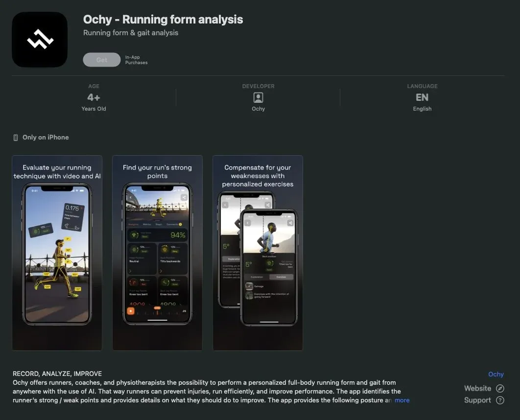Open the blue Ochy developer link
The image size is (520, 420).
click(496, 374)
